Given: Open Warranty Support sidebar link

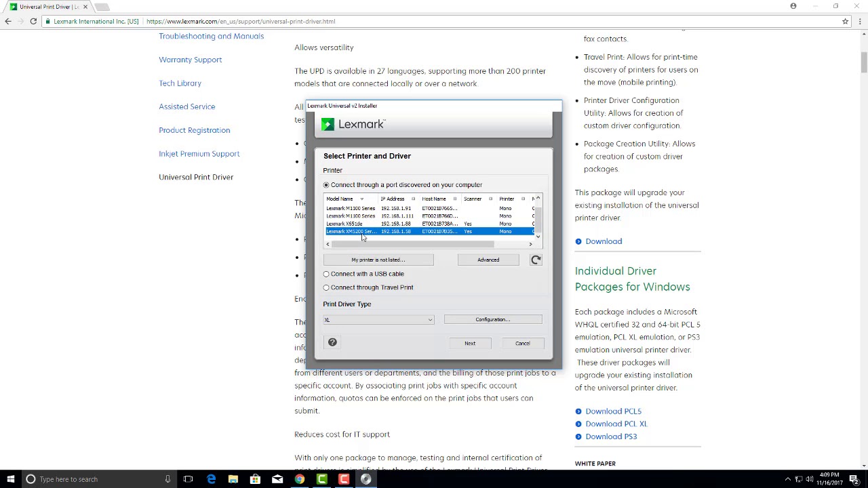Looking at the screenshot, I should tap(190, 60).
